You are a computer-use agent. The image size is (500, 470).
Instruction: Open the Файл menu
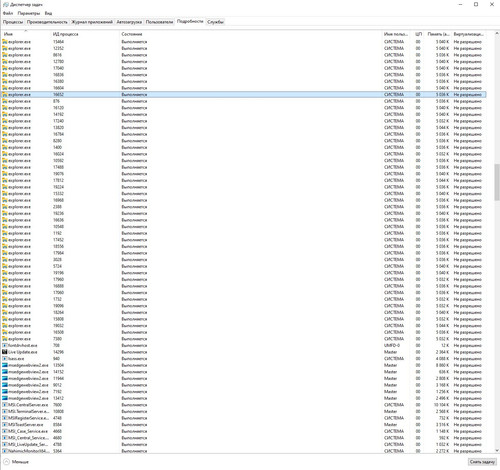[8, 13]
